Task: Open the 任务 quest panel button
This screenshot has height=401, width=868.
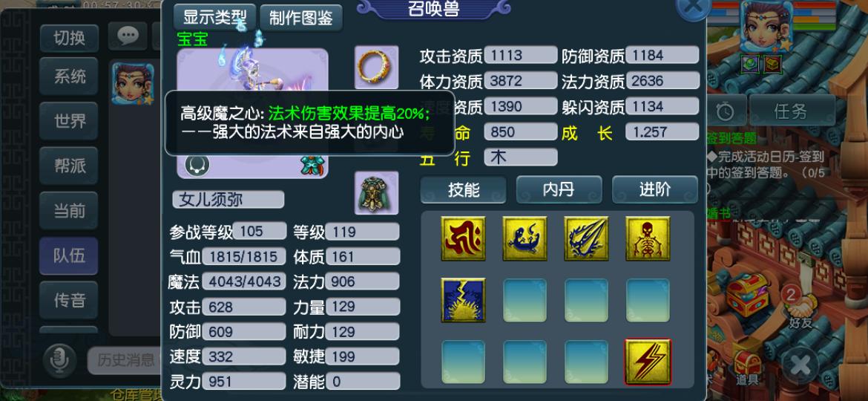Action: point(792,111)
